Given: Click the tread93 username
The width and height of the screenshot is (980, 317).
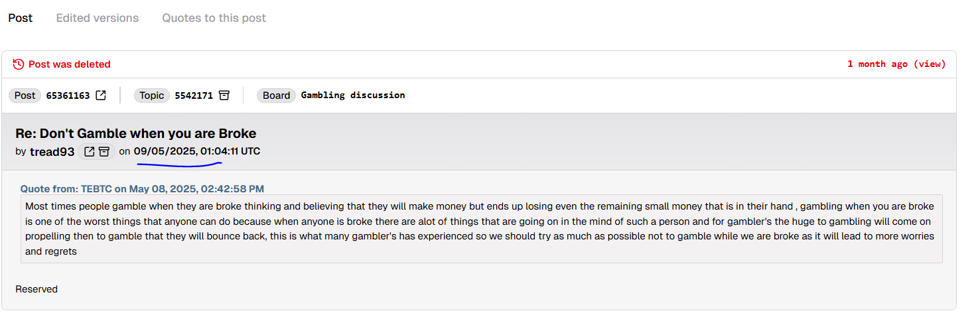Looking at the screenshot, I should pyautogui.click(x=52, y=152).
